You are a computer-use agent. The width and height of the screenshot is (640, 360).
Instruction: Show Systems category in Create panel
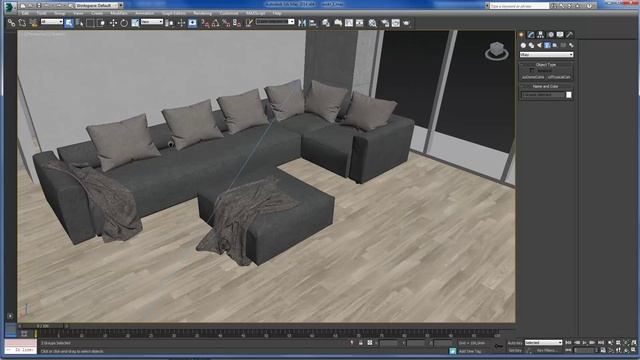571,45
